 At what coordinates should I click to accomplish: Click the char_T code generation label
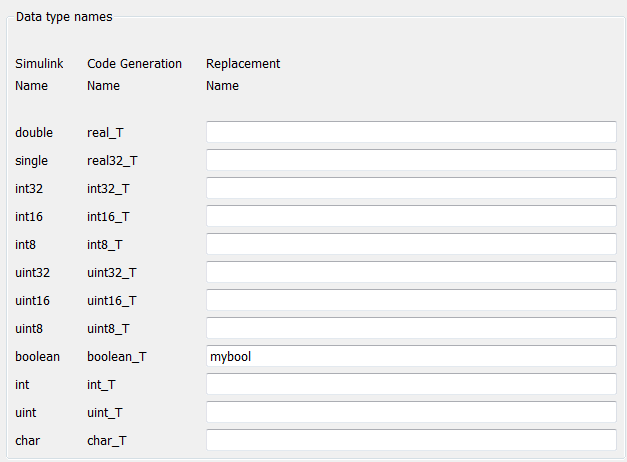click(105, 440)
